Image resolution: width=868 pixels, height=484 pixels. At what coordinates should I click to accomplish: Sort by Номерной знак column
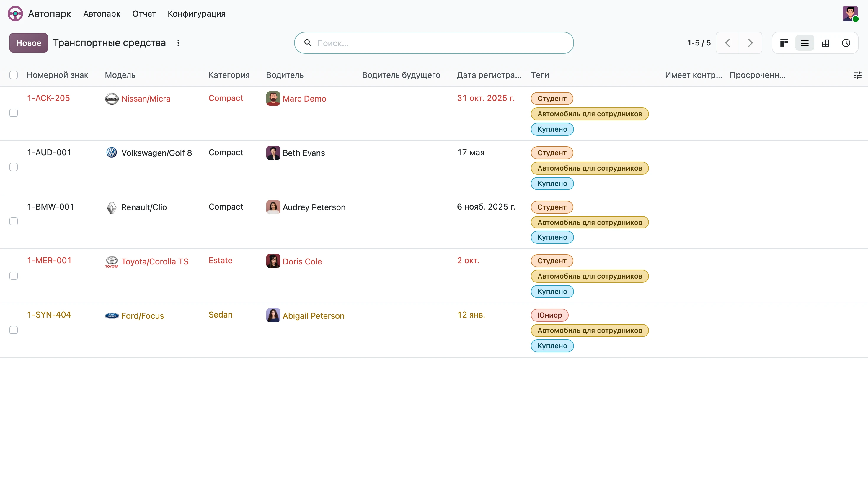coord(58,75)
